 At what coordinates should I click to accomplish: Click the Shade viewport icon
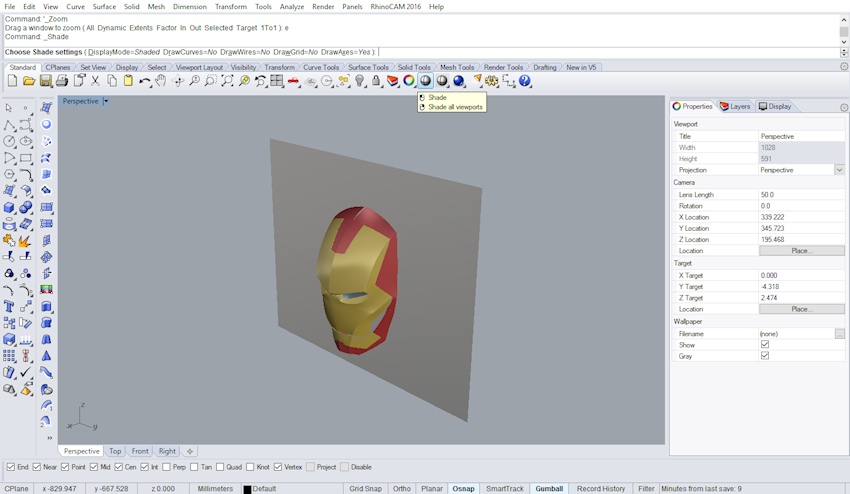pyautogui.click(x=425, y=81)
